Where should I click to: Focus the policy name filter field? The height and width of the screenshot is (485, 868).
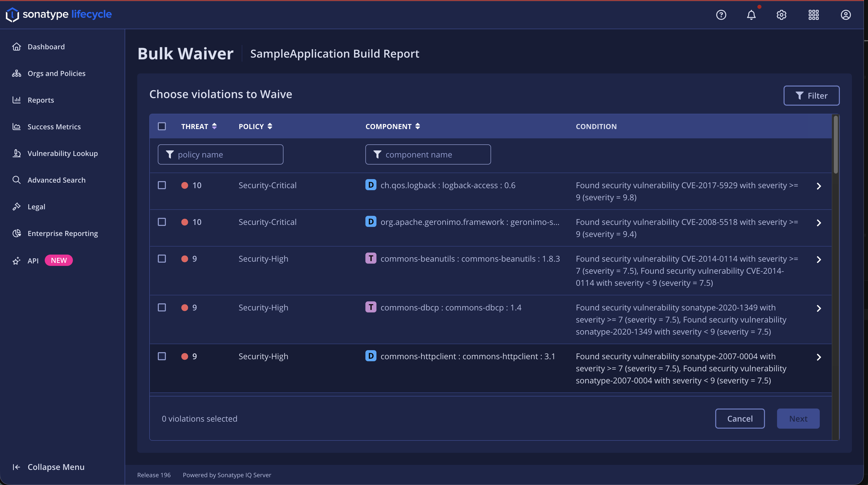(x=226, y=154)
